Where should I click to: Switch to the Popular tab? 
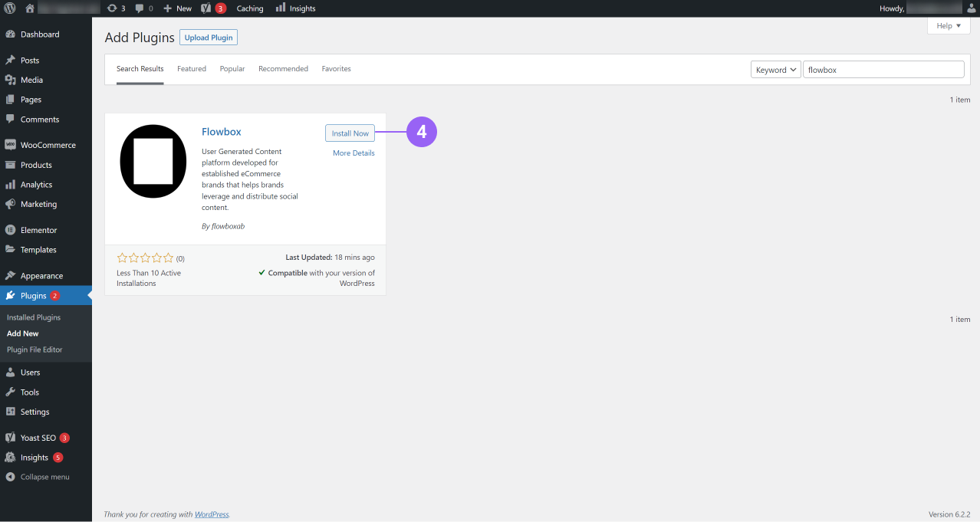pyautogui.click(x=232, y=69)
